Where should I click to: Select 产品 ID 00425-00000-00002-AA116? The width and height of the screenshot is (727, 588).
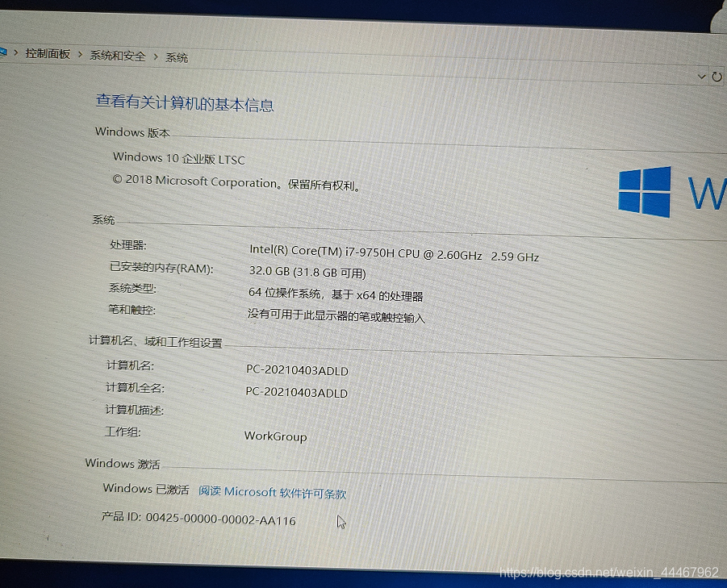(x=198, y=519)
